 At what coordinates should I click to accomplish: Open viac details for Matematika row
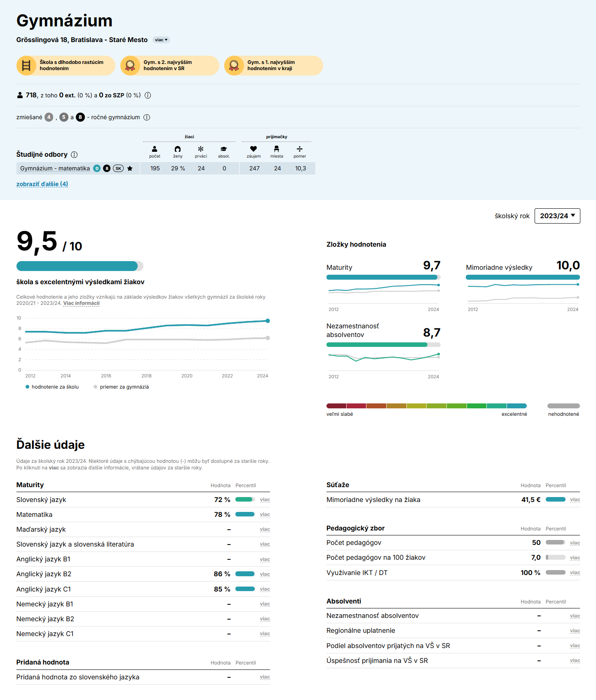265,514
